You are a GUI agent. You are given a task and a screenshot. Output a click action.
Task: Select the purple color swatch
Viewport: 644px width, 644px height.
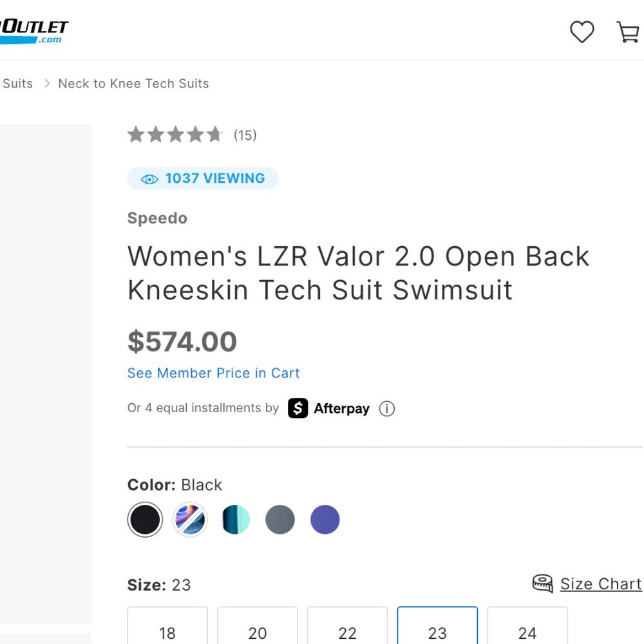point(325,519)
